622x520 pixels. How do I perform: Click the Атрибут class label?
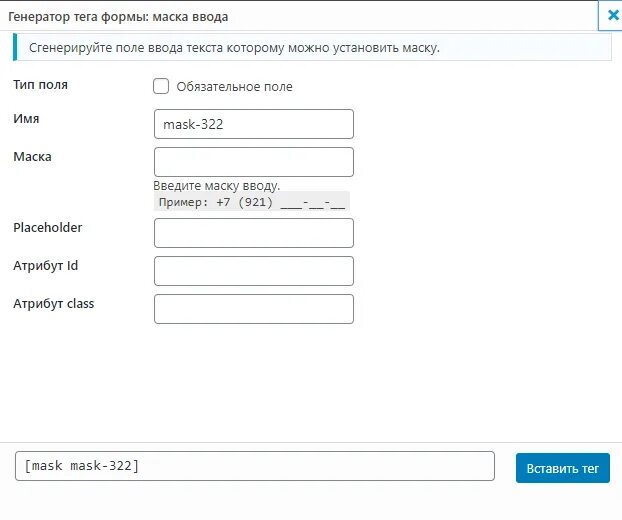[x=54, y=303]
